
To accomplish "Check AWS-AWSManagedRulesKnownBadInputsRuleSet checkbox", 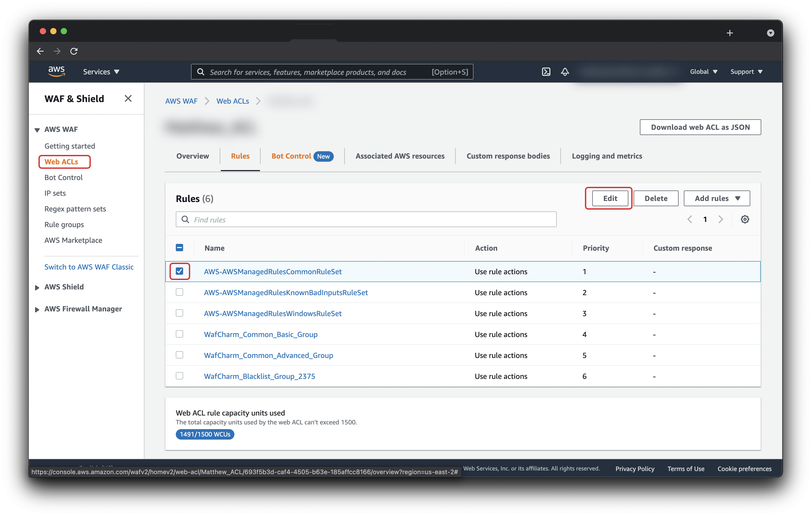I will [x=179, y=292].
